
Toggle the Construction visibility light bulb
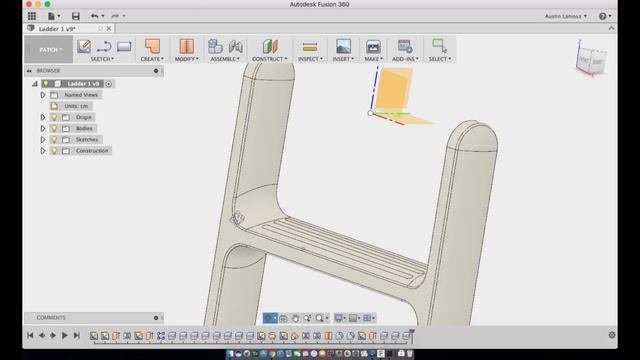coord(54,151)
